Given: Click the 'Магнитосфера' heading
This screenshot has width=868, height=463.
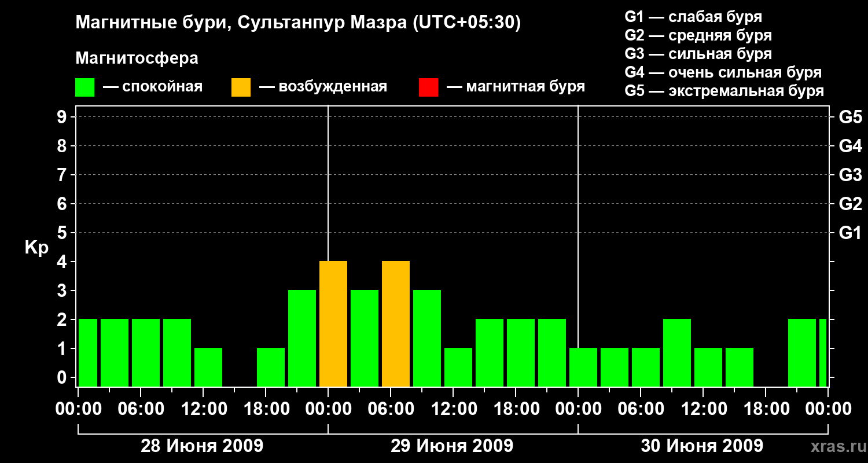Looking at the screenshot, I should tap(137, 58).
